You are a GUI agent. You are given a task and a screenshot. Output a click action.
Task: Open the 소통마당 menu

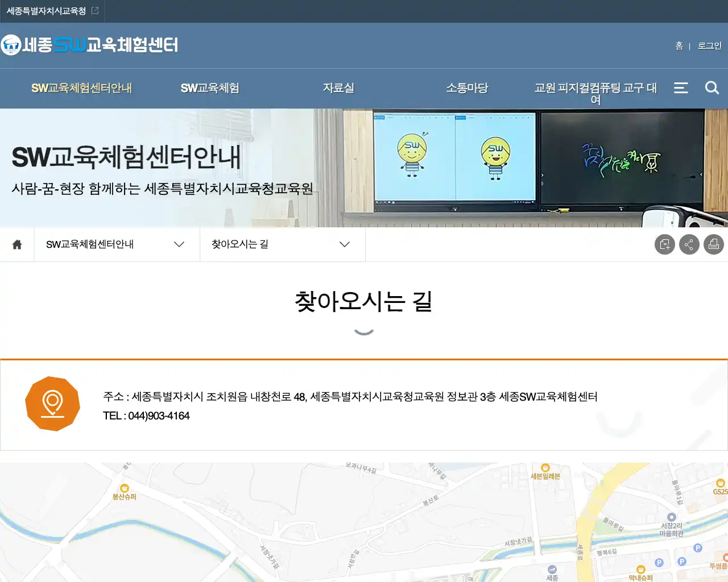coord(467,88)
